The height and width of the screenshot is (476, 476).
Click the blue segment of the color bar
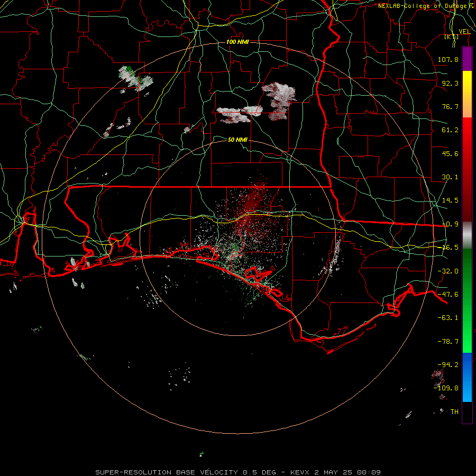tap(467, 377)
